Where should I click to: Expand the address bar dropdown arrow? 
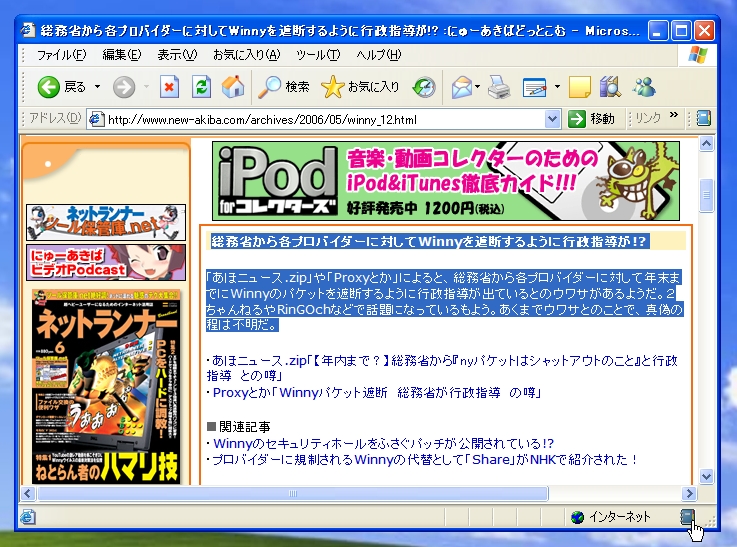coord(552,119)
